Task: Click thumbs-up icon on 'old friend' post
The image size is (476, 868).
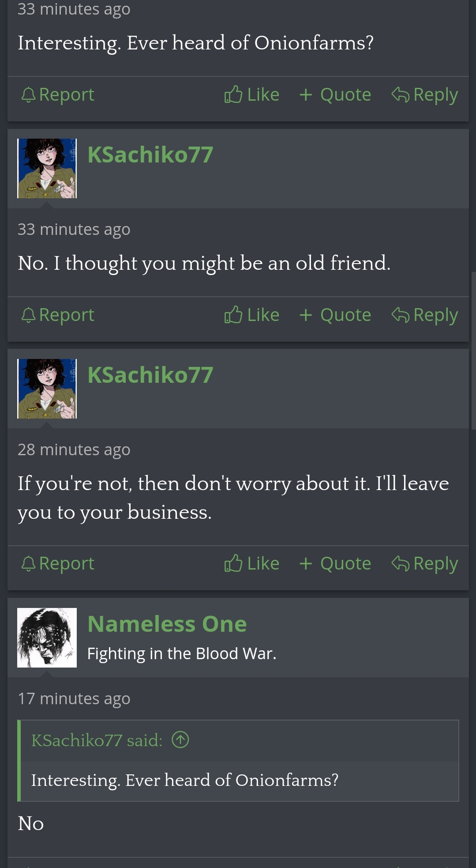Action: [233, 315]
